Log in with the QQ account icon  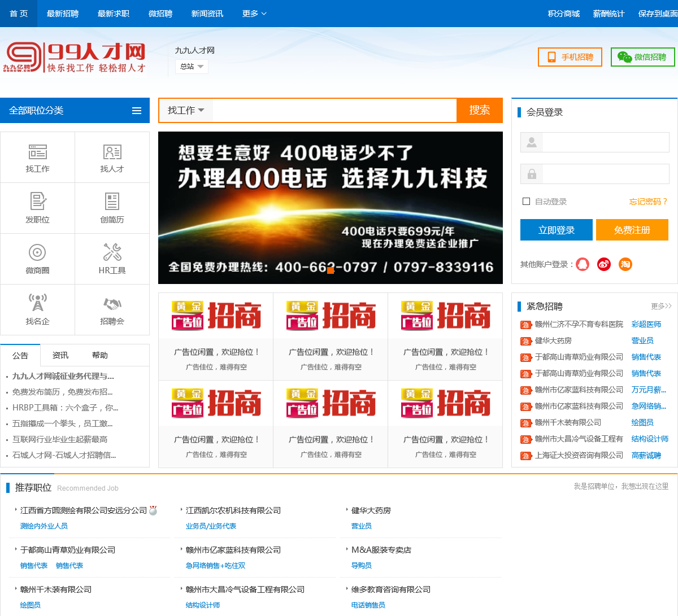click(x=583, y=264)
